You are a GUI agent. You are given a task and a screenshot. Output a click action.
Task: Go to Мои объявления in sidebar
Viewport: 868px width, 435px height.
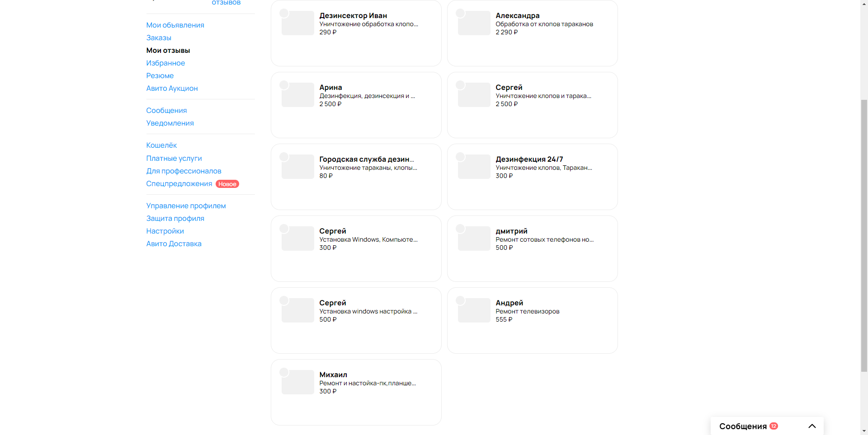(175, 25)
